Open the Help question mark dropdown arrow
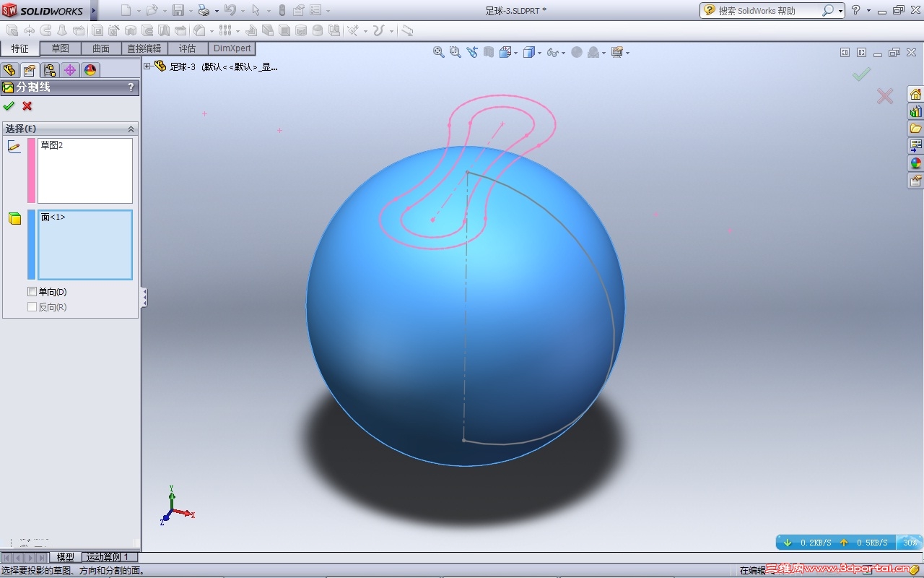 click(x=868, y=11)
